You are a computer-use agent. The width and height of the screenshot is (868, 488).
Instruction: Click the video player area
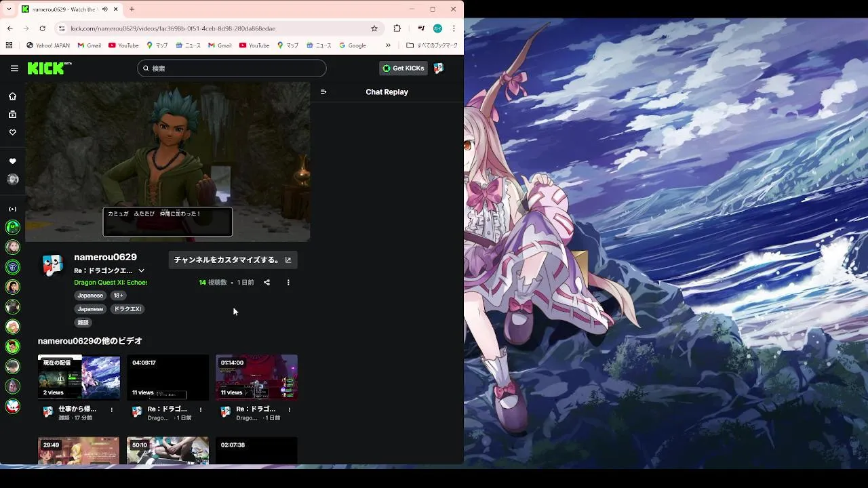click(x=167, y=162)
